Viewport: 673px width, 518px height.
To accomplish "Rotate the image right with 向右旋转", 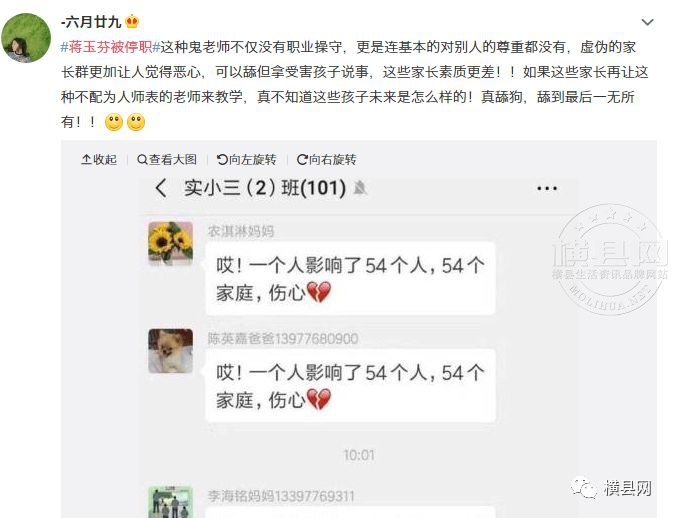I will coord(326,160).
